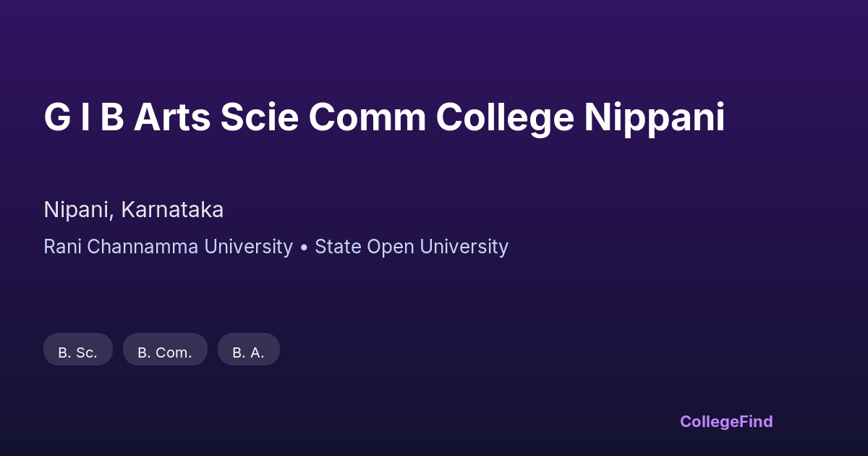Click the word Channamma in affiliation line
The image size is (868, 456).
(143, 247)
